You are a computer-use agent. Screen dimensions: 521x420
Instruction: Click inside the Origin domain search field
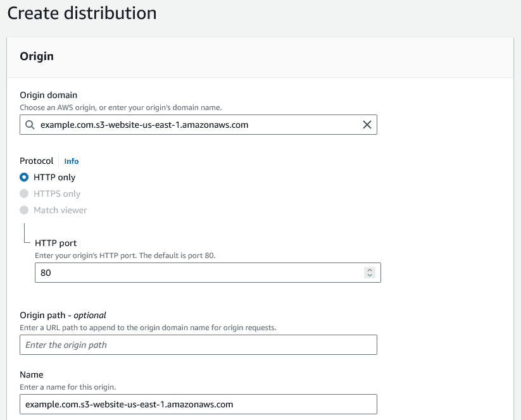coord(190,125)
